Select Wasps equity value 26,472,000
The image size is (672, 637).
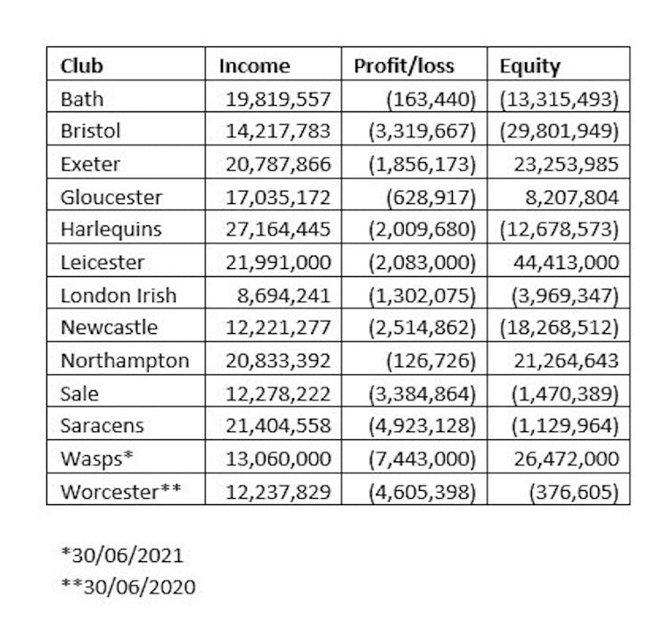tap(566, 458)
